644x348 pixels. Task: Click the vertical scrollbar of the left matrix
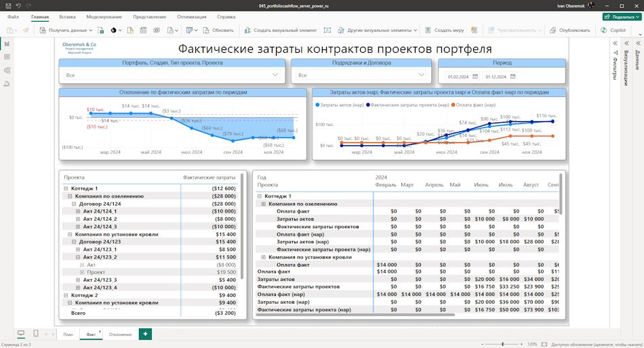242,225
